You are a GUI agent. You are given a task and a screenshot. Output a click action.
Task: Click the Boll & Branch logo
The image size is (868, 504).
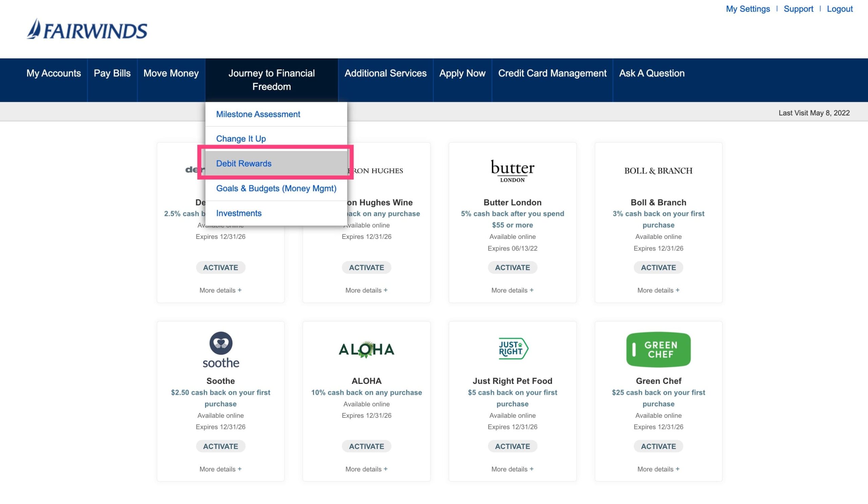[658, 171]
